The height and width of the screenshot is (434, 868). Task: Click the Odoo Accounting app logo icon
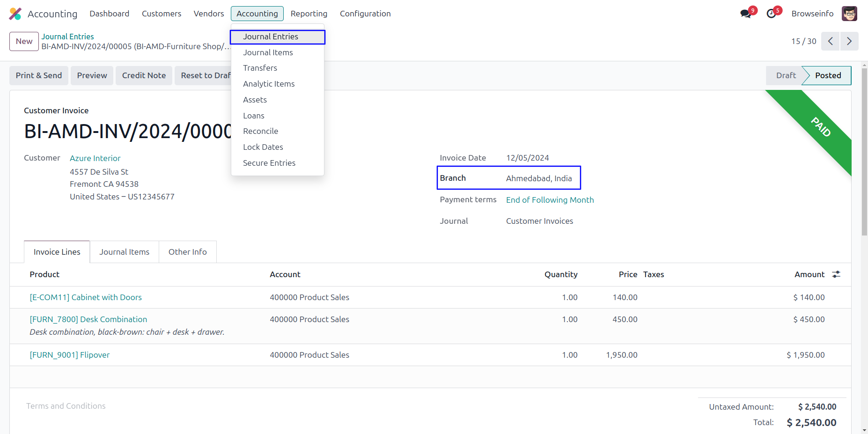coord(15,14)
